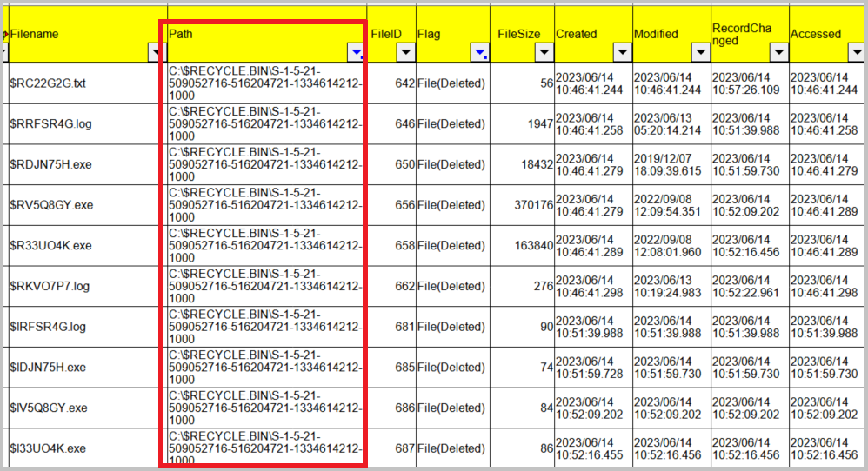
Task: Open the Filename column filter dropdown
Action: [x=157, y=52]
